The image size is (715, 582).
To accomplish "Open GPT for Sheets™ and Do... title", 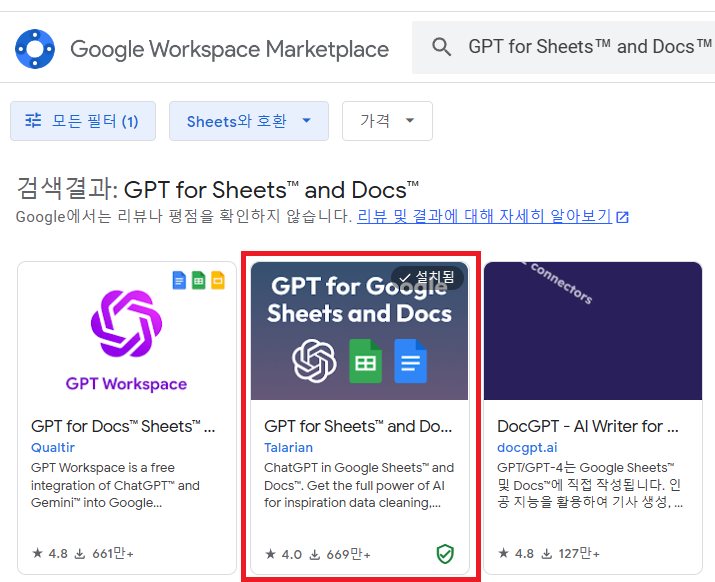I will [358, 426].
